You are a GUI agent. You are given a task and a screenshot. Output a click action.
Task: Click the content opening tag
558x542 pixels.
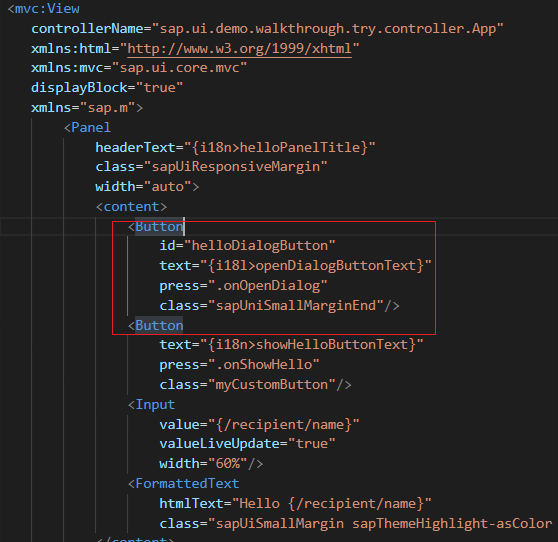(x=131, y=206)
